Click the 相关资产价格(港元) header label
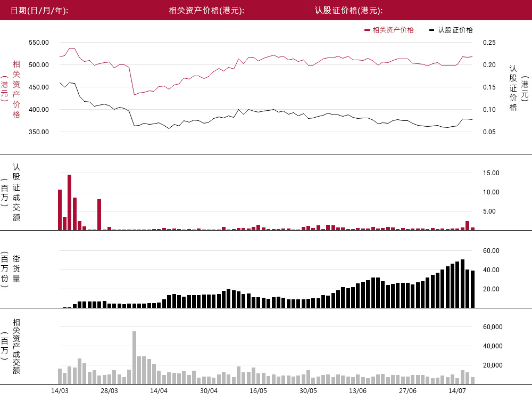The image size is (532, 400). pyautogui.click(x=206, y=11)
